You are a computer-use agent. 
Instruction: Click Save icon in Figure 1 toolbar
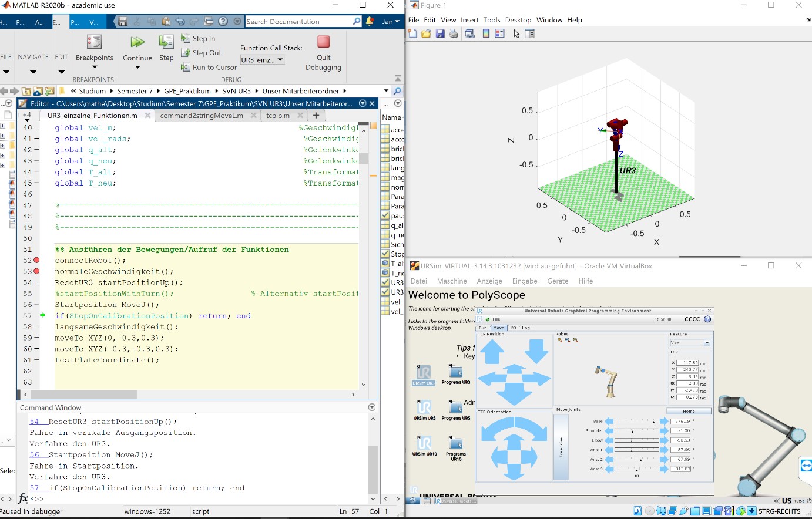[440, 34]
